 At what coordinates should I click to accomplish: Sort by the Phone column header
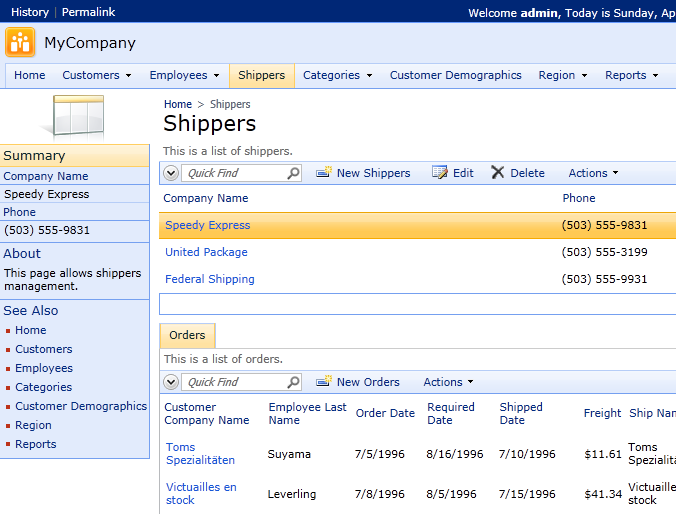click(x=579, y=198)
